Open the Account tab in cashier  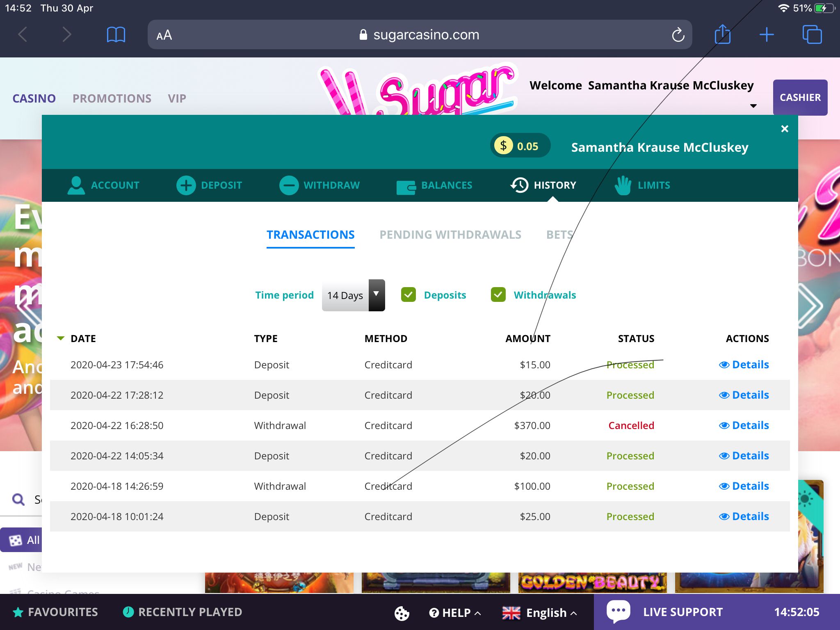click(103, 185)
